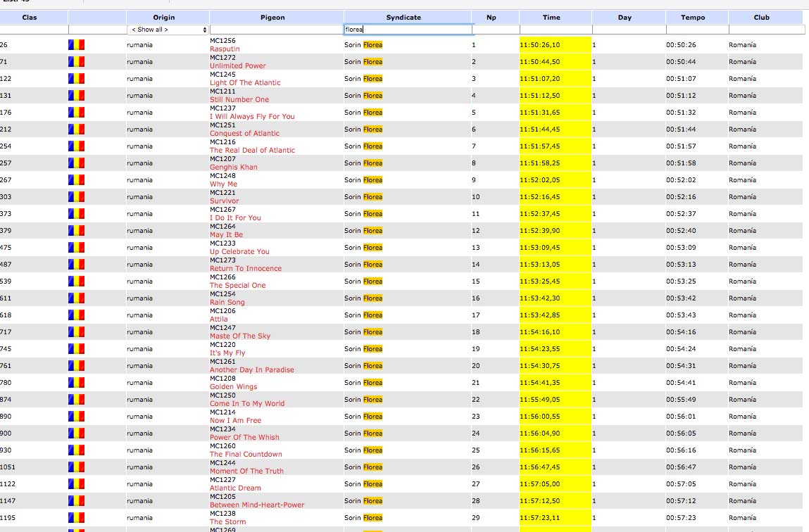This screenshot has height=532, width=809.
Task: Open the pigeon link 'Rain Song'
Action: click(227, 302)
